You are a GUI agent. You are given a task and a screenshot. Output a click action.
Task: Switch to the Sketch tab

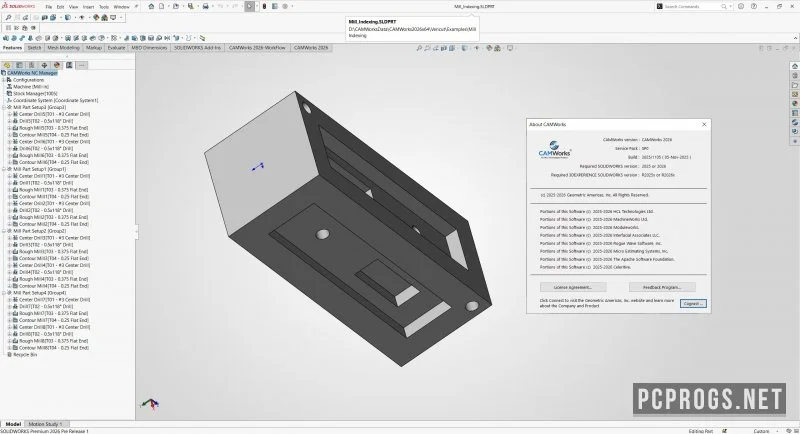pyautogui.click(x=34, y=48)
